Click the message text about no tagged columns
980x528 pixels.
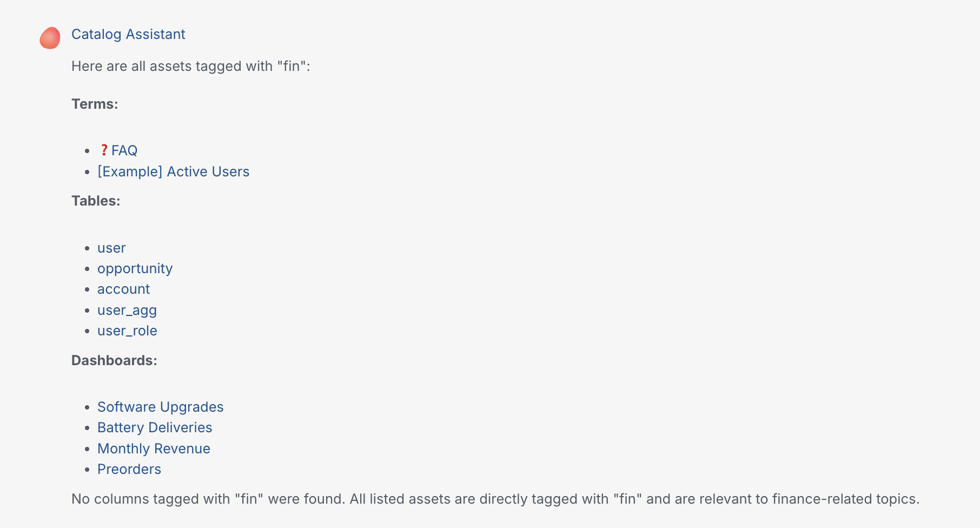tap(495, 499)
